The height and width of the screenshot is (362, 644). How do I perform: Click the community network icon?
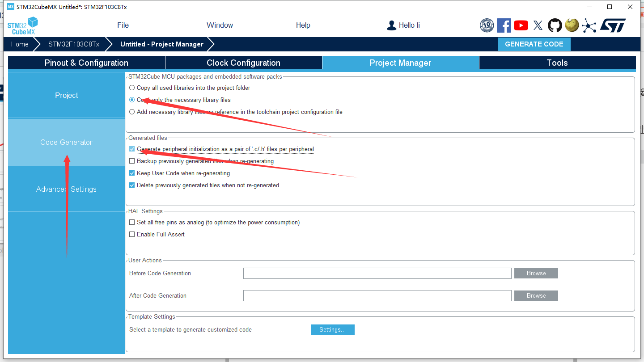pos(589,25)
